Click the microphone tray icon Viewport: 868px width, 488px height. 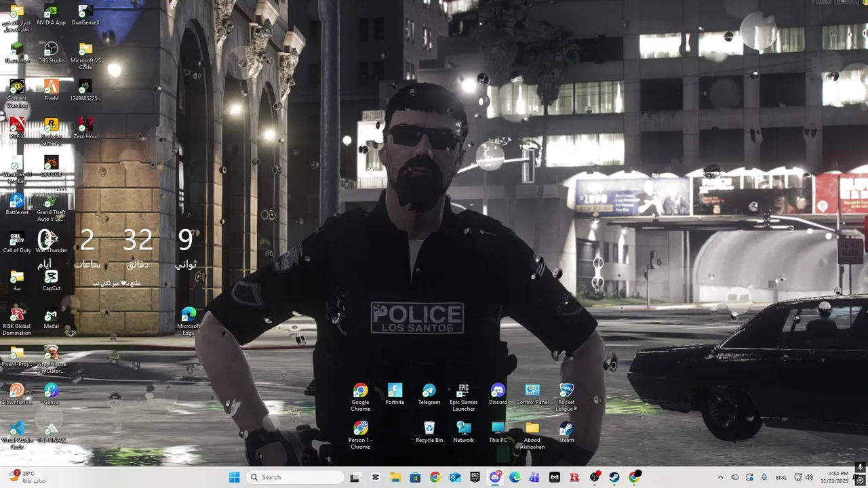(x=764, y=477)
